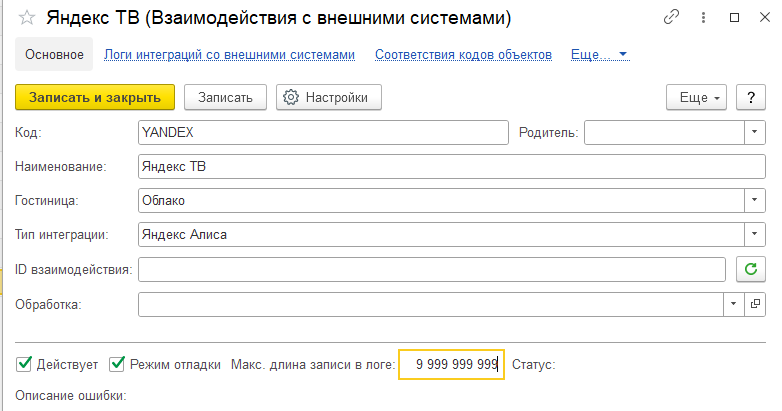782x411 pixels.
Task: Disable the Режим отладки checkbox
Action: pyautogui.click(x=117, y=364)
